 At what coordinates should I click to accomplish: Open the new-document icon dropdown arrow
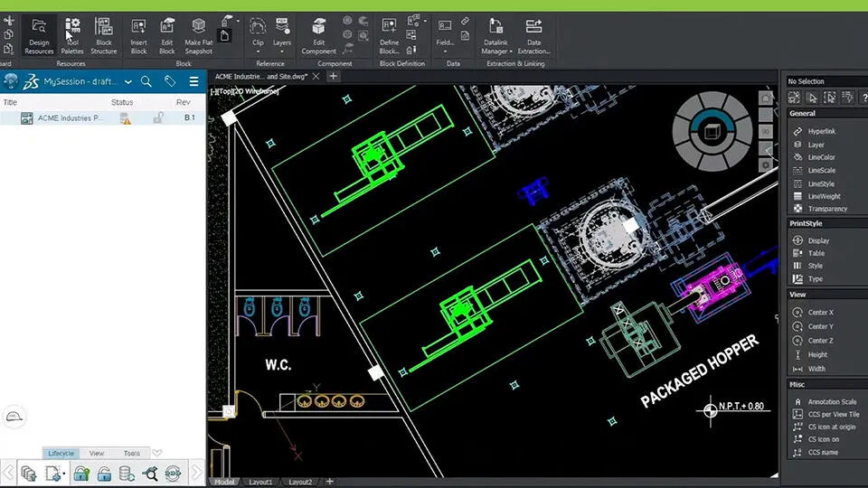64,474
